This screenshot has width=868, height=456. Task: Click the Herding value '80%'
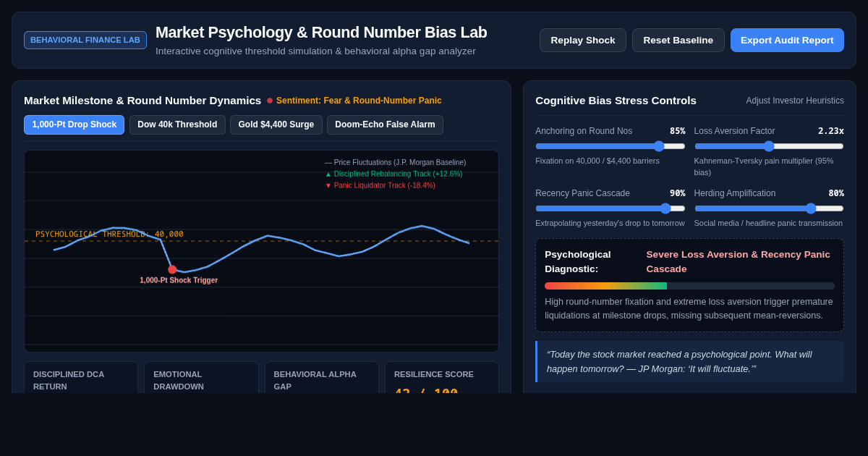pos(836,193)
